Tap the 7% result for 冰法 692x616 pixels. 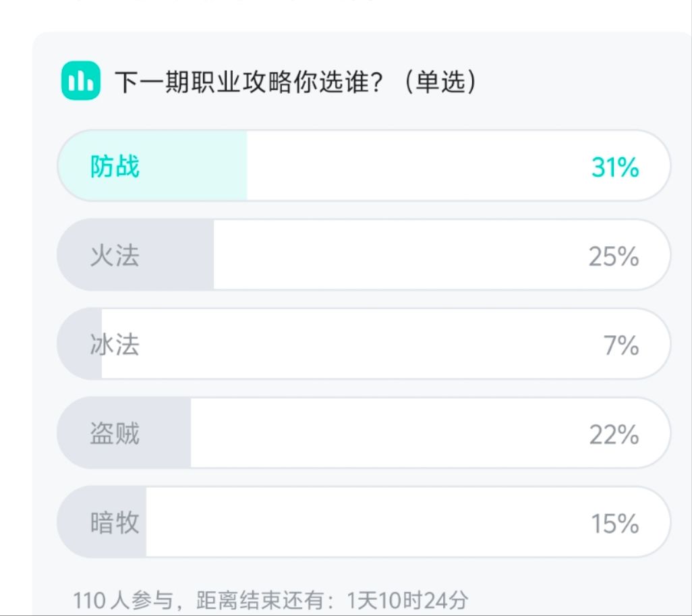[621, 345]
